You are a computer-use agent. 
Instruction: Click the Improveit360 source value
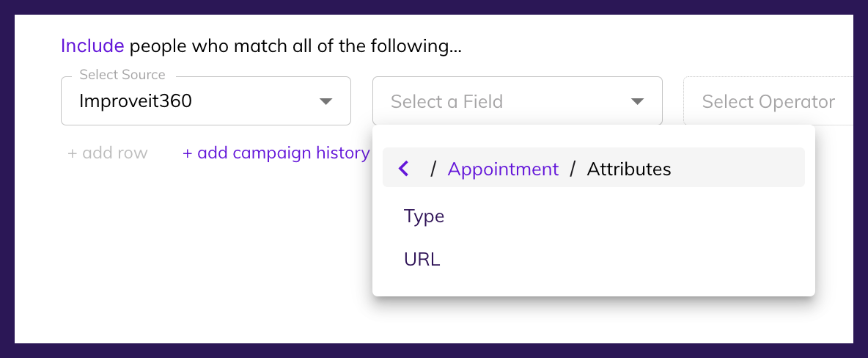point(136,101)
